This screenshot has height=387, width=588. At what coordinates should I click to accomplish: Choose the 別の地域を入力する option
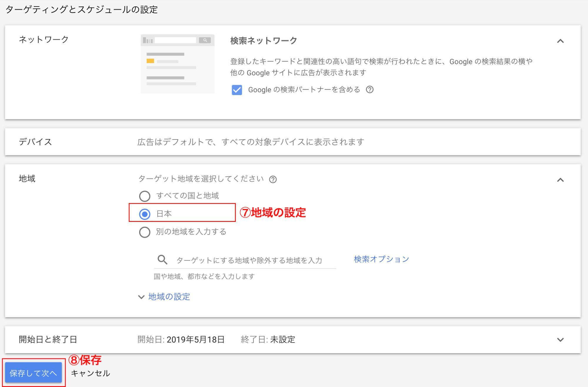tap(144, 232)
